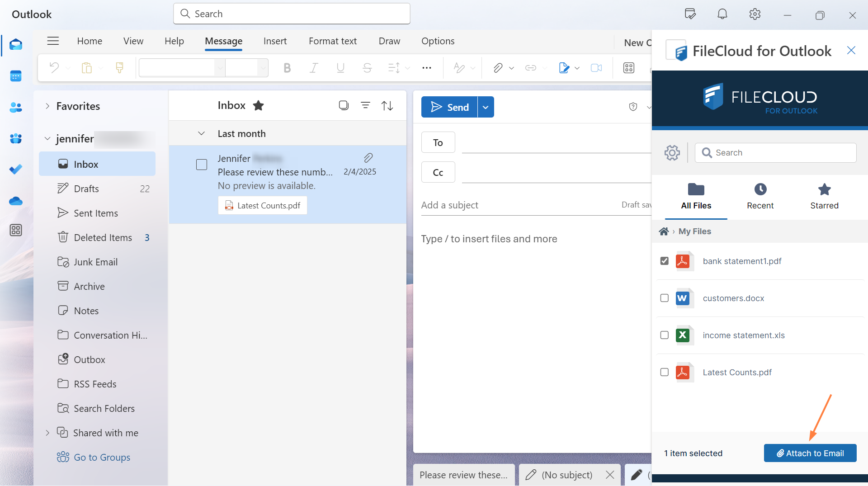Click the Attach file paperclip in the ribbon
Image resolution: width=868 pixels, height=486 pixels.
pos(498,68)
